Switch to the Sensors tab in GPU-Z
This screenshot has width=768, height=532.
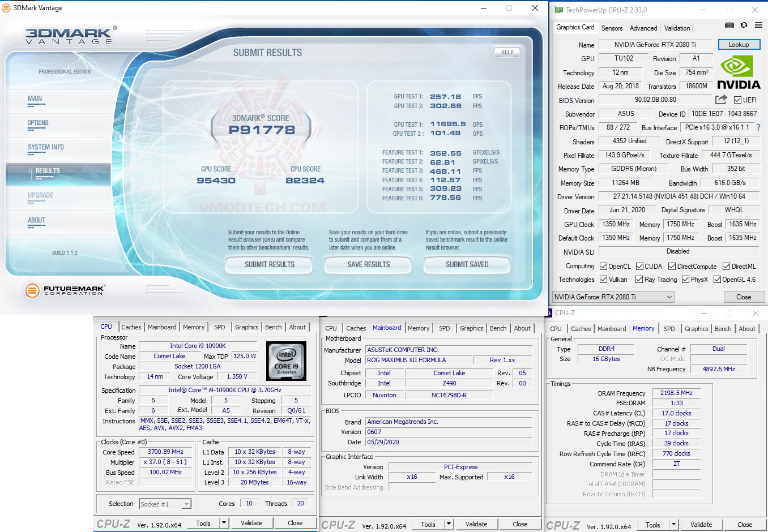tap(612, 28)
